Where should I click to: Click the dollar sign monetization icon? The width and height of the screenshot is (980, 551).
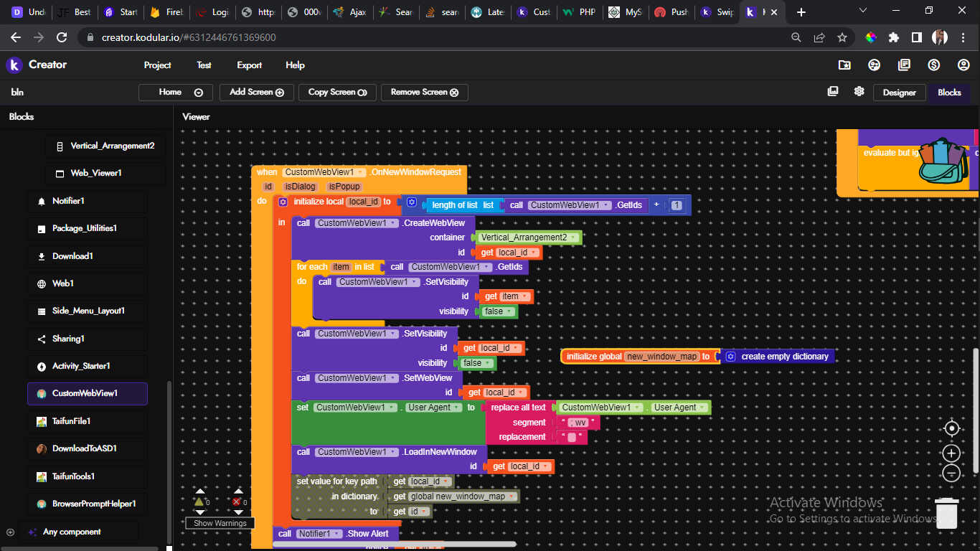(933, 65)
